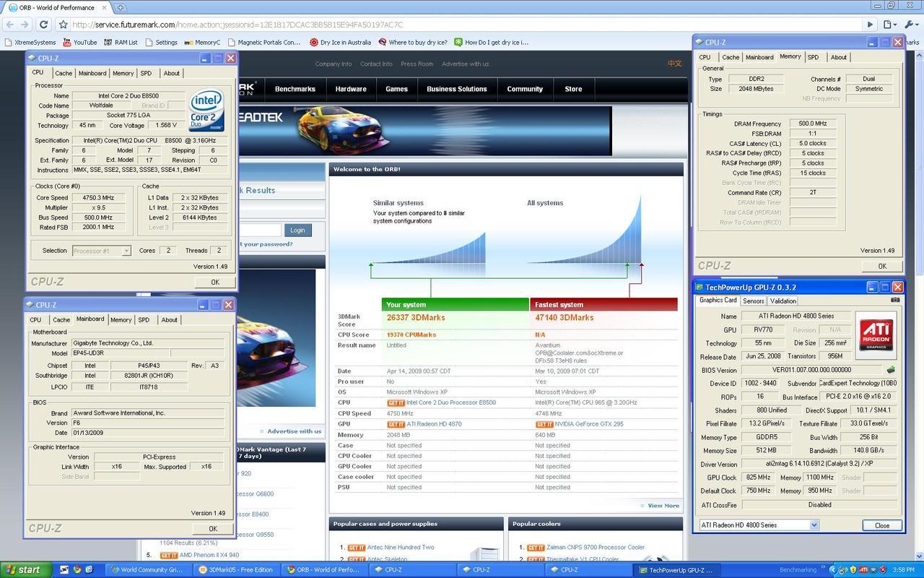Click GET IT badge next to GeForce GTX 295
Viewport: 924px width, 578px height.
pos(544,424)
